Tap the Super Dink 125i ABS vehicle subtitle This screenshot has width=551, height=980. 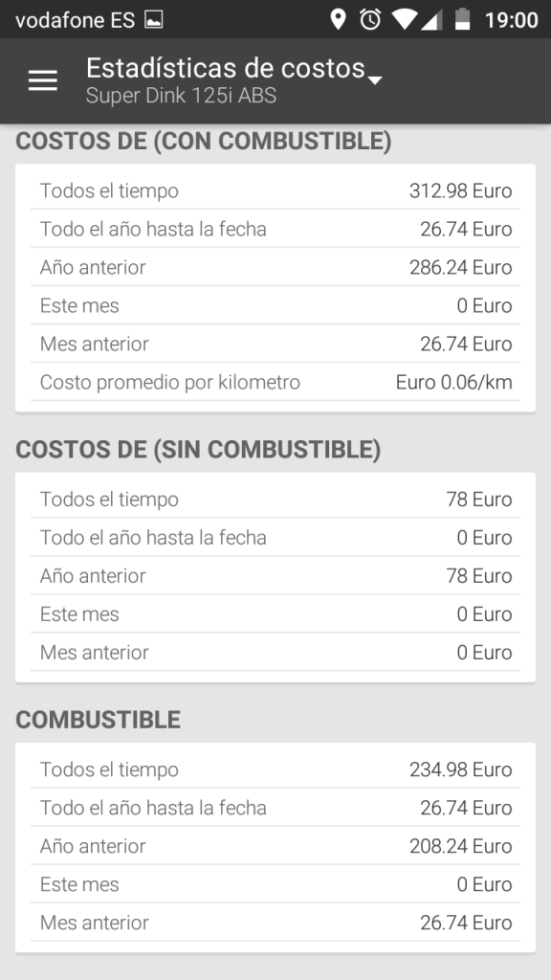click(181, 96)
